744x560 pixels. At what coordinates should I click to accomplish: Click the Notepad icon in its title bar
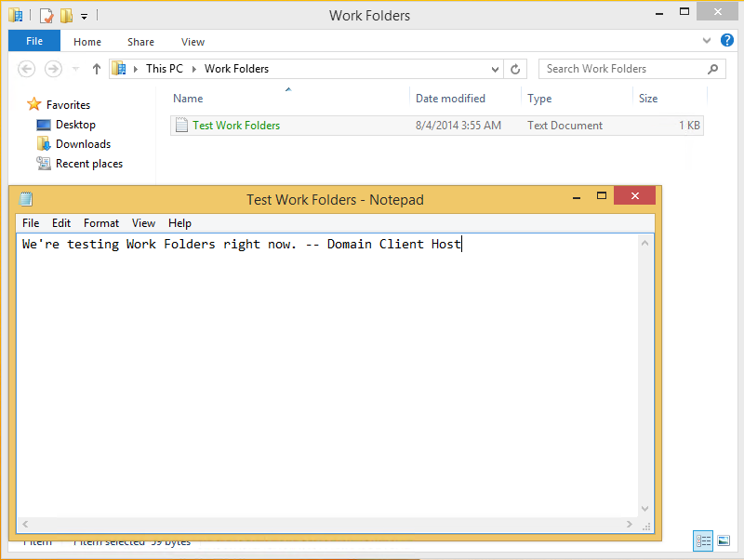click(26, 199)
